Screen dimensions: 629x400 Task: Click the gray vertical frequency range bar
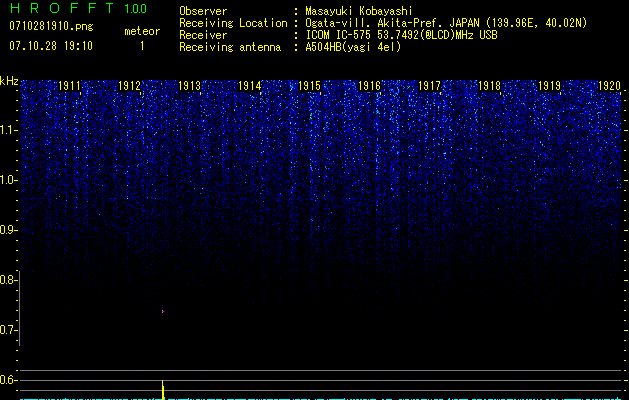pos(19,308)
